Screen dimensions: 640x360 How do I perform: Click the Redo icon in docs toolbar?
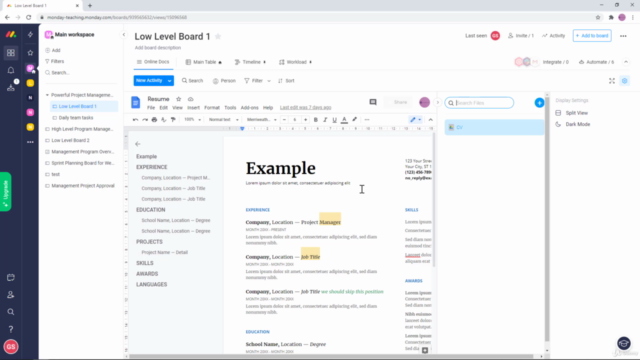pos(145,120)
